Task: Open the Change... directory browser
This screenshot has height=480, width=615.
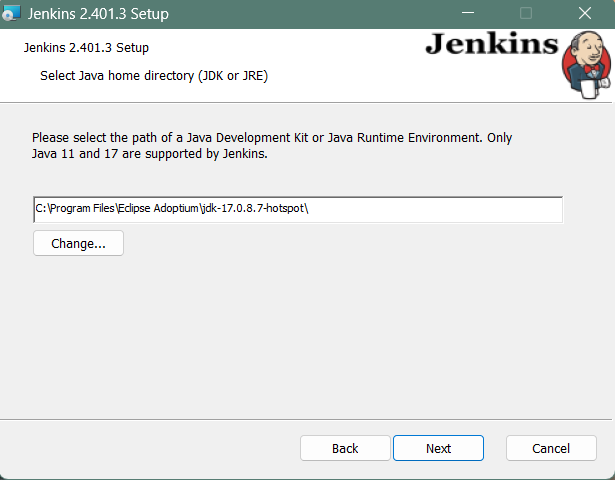Action: (78, 243)
